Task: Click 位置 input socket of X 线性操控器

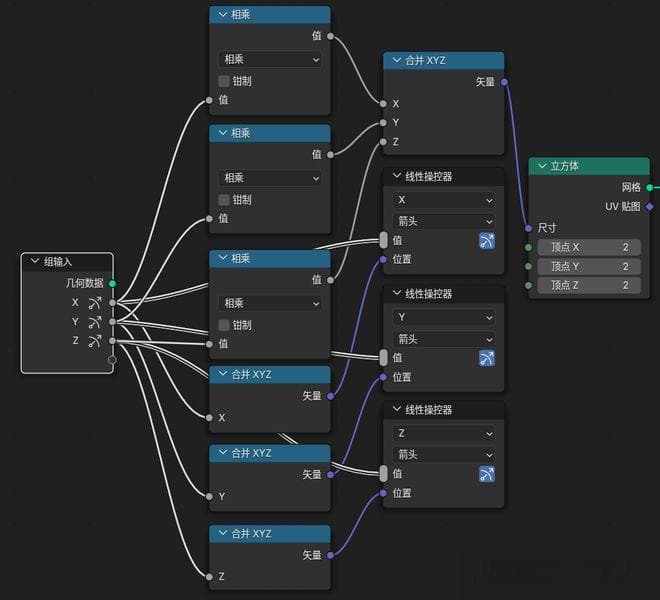Action: tap(383, 259)
